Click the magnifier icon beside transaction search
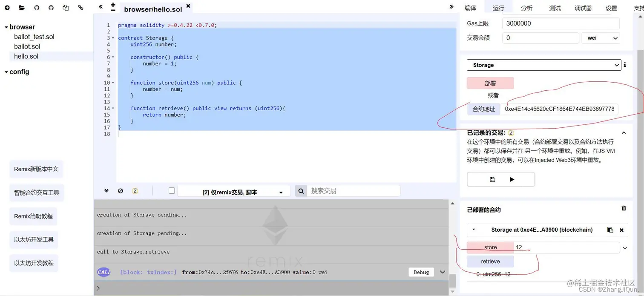The image size is (644, 296). point(301,191)
